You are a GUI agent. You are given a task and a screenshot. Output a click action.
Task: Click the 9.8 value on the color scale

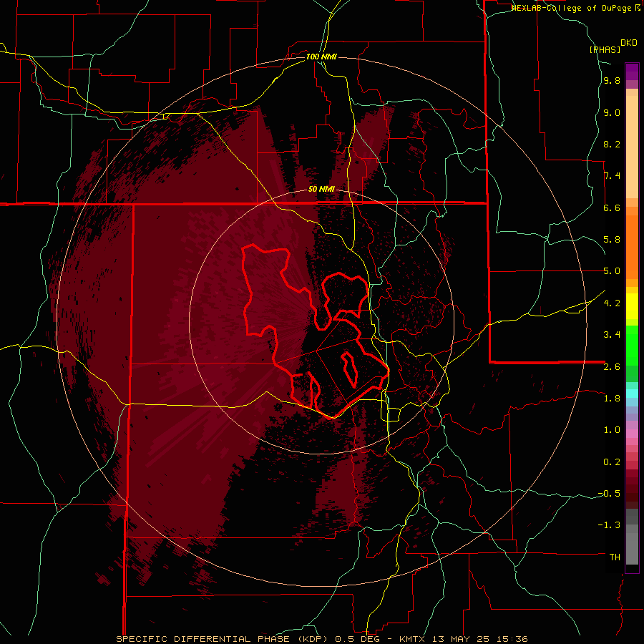coord(612,81)
